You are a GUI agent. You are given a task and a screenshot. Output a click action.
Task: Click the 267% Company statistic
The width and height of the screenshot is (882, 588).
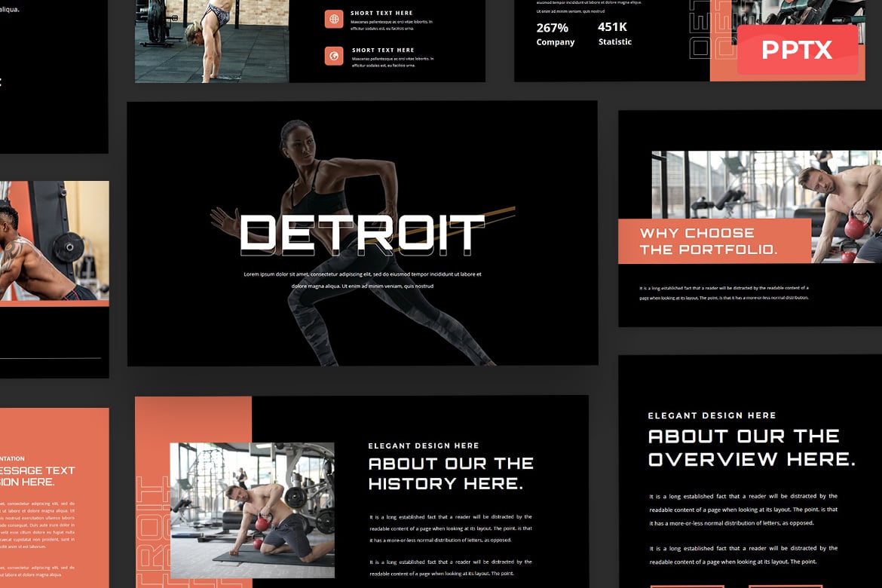click(x=555, y=34)
